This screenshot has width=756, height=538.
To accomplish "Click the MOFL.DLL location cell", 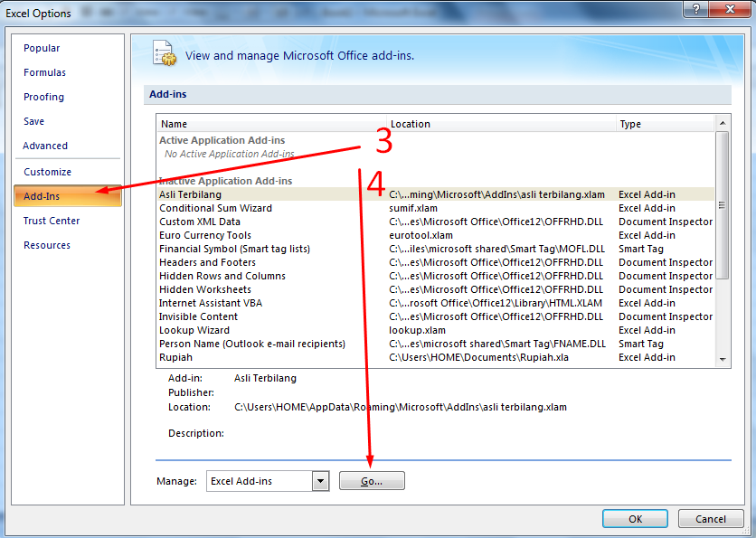I will 497,249.
